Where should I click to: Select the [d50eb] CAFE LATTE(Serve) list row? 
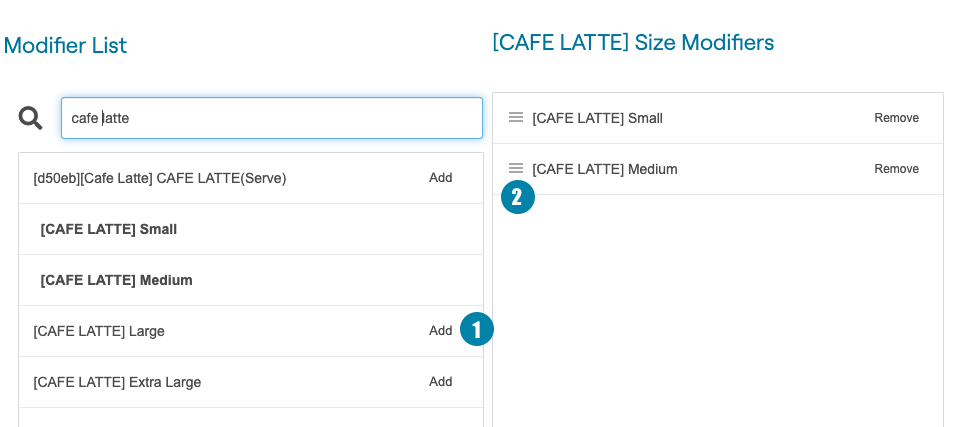point(160,178)
